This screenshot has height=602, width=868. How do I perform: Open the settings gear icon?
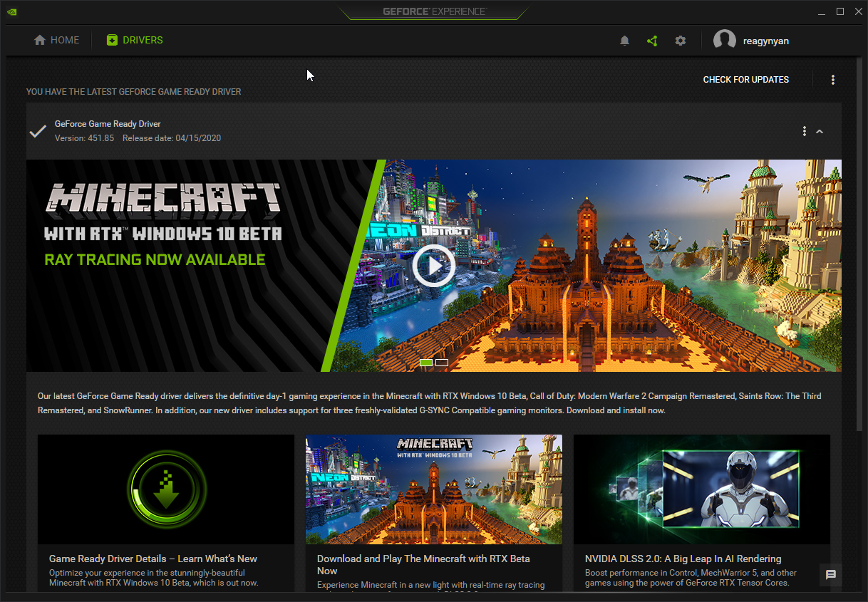point(681,41)
